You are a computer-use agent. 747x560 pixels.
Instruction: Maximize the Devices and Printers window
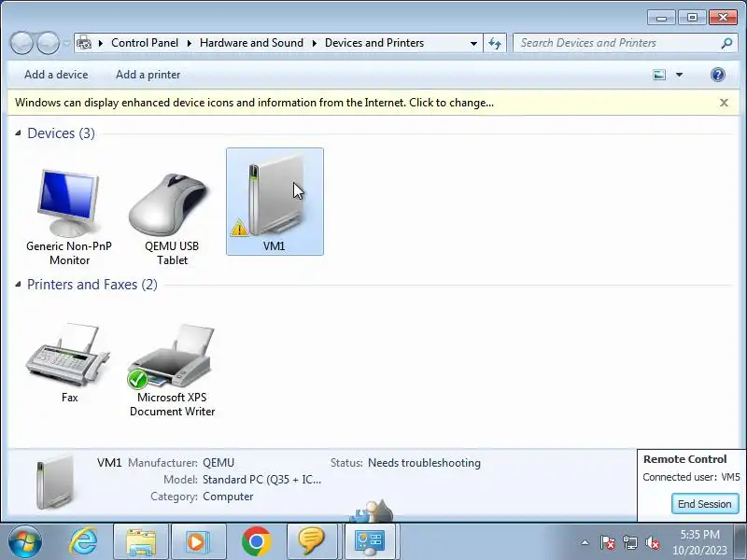tap(692, 18)
